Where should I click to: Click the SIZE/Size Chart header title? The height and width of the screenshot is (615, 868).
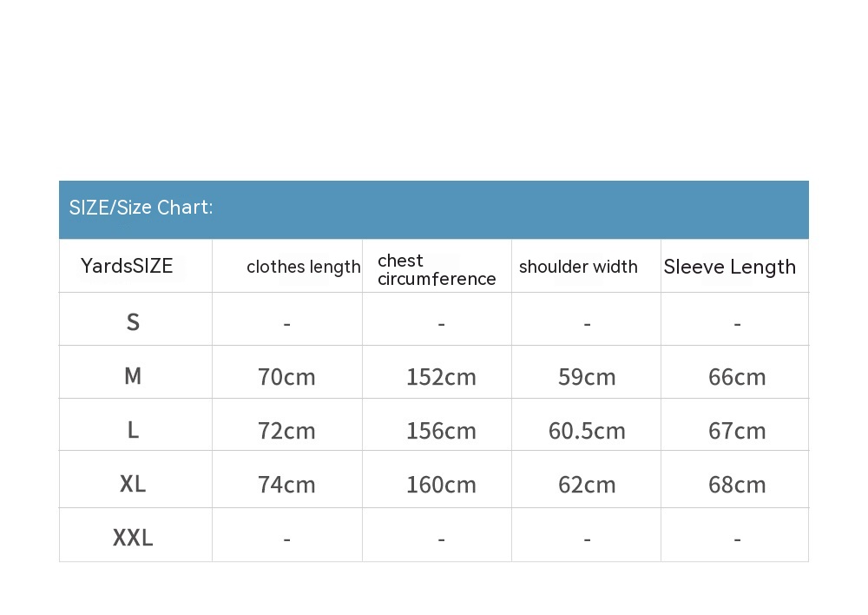141,208
